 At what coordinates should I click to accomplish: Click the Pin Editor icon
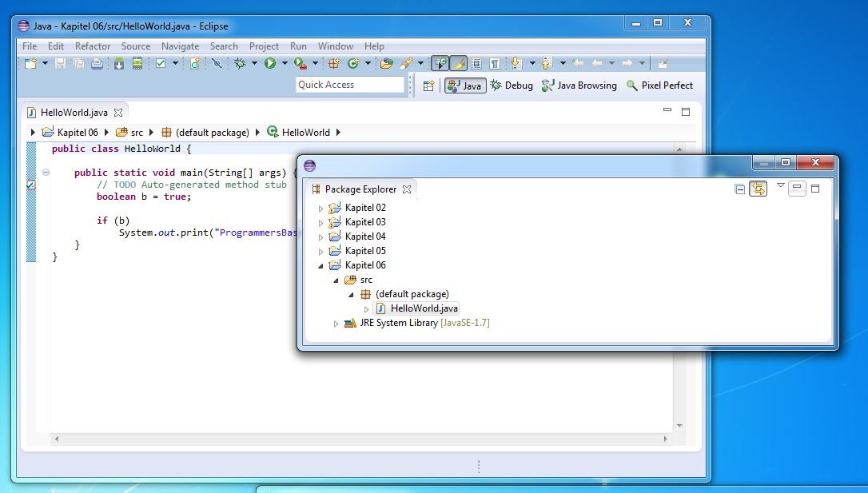pos(663,64)
